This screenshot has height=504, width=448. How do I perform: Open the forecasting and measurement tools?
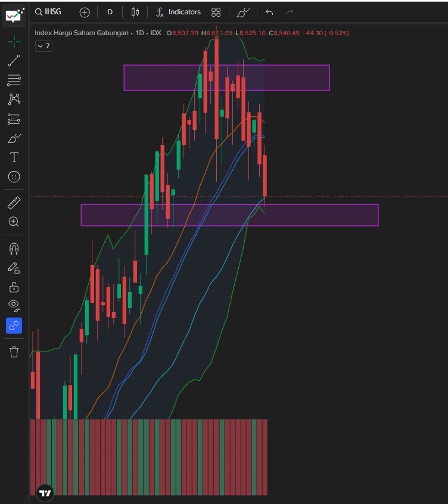tap(14, 119)
